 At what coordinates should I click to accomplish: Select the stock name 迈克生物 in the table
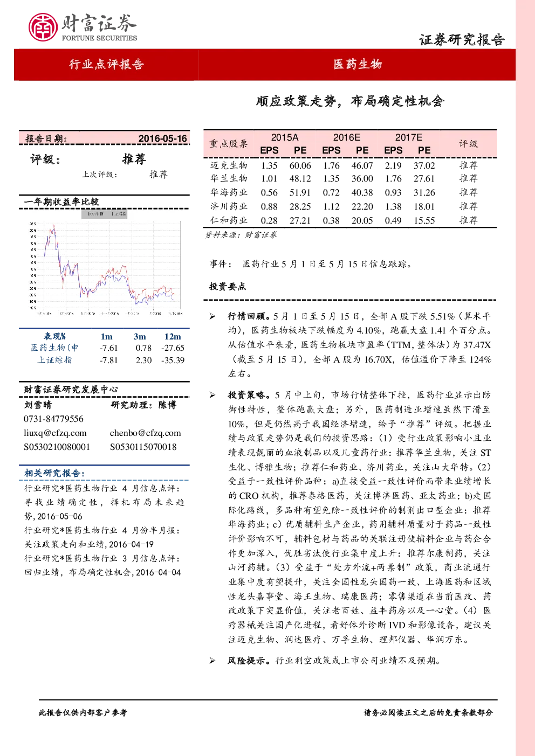229,165
